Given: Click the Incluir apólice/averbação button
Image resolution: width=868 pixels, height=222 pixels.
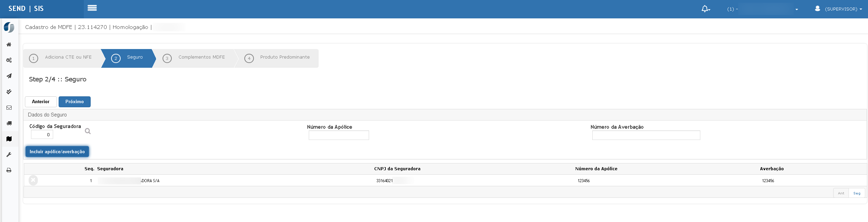Looking at the screenshot, I should pos(57,152).
